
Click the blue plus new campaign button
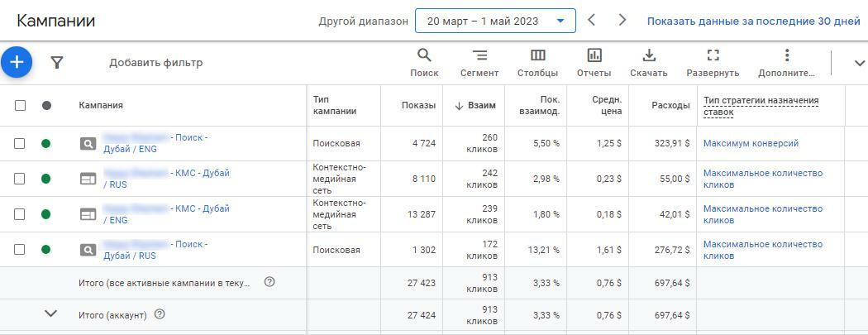coord(17,62)
